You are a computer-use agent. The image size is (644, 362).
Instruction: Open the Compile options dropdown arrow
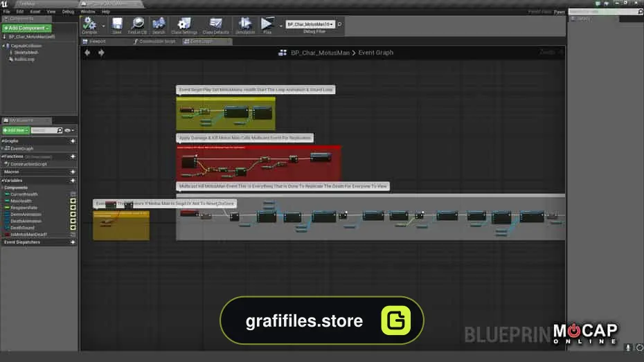pos(103,26)
